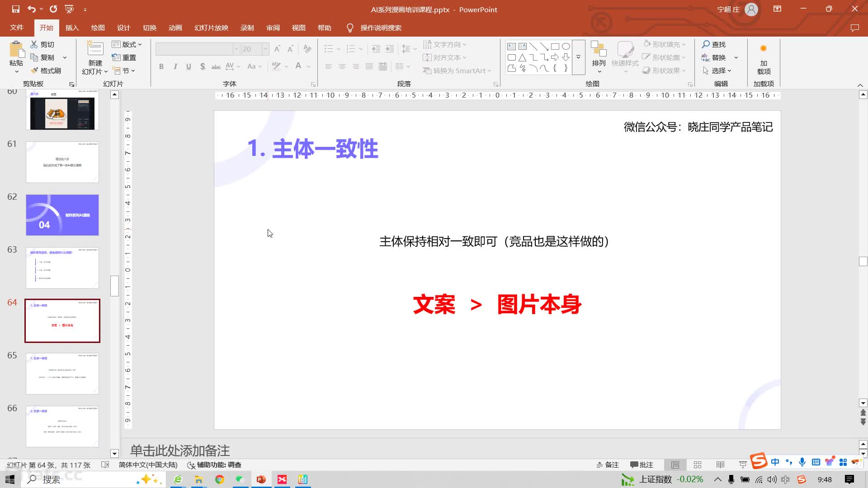The image size is (868, 488).
Task: Click the Undo arrow icon
Action: click(x=31, y=9)
